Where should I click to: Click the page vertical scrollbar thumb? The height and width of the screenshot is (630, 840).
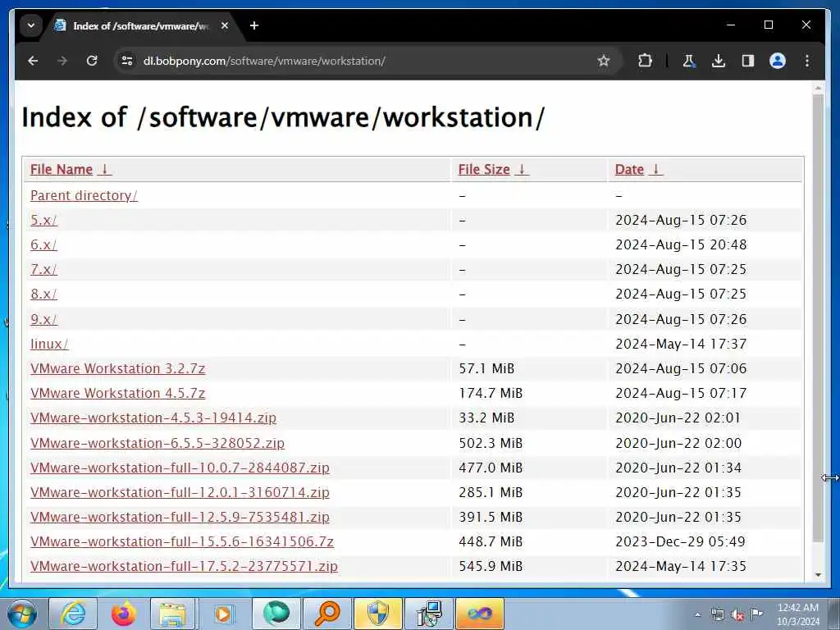pyautogui.click(x=818, y=319)
